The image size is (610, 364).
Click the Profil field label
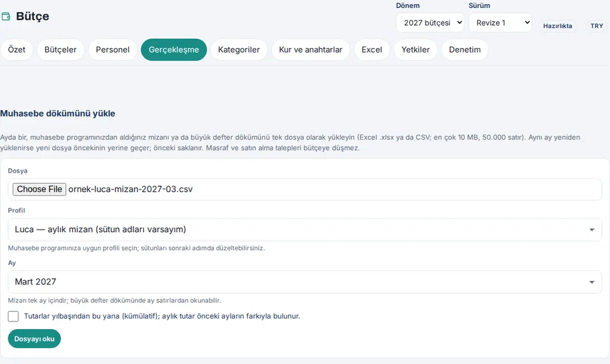[16, 211]
